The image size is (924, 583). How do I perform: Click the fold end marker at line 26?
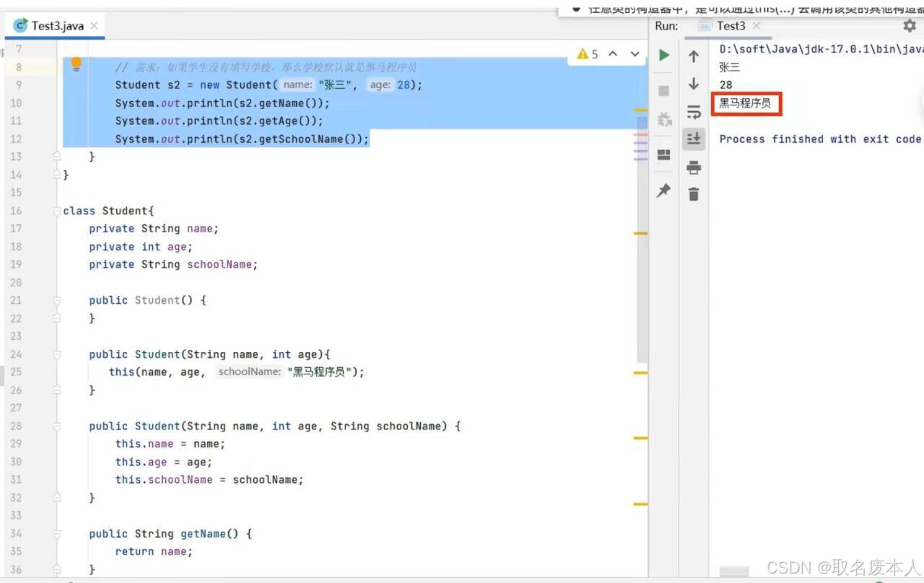[56, 390]
